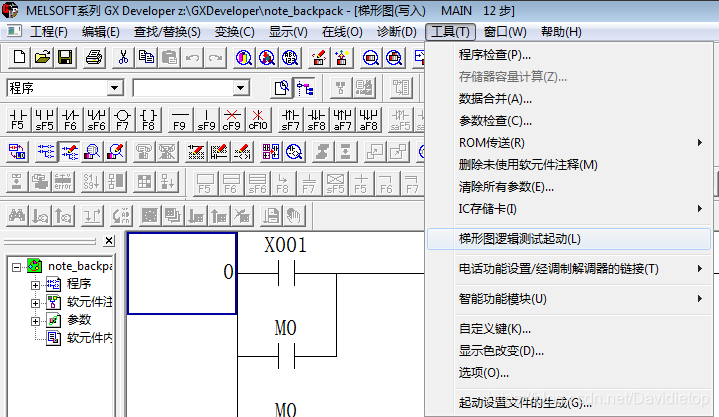Open the 诊断(D) menu
This screenshot has width=719, height=417.
(x=397, y=32)
